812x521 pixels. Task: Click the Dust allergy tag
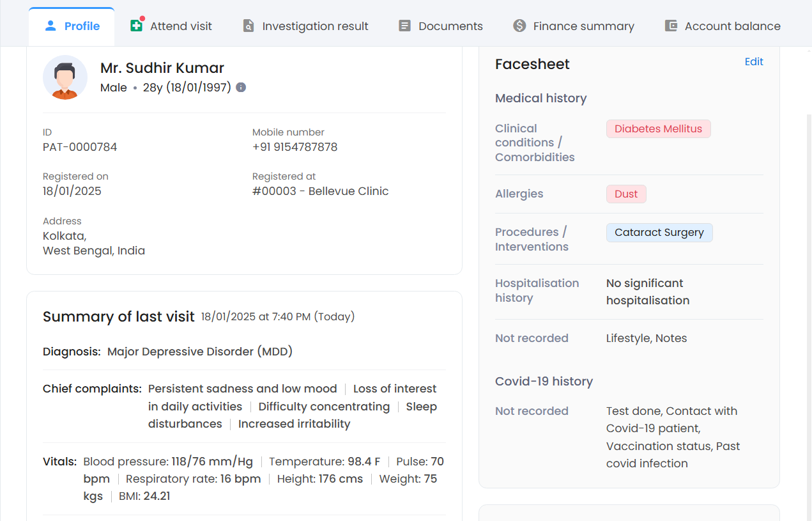coord(626,194)
